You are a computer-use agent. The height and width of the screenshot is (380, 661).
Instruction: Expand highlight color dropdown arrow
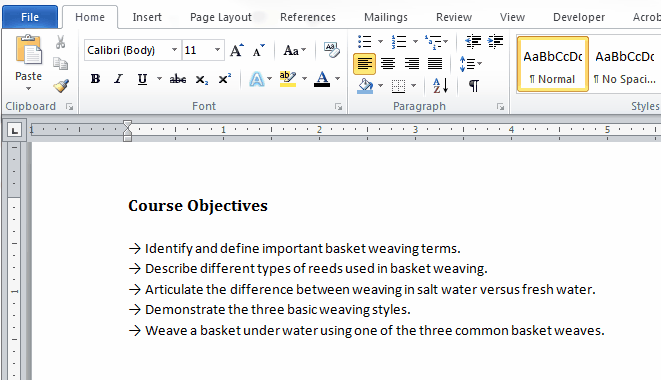304,79
